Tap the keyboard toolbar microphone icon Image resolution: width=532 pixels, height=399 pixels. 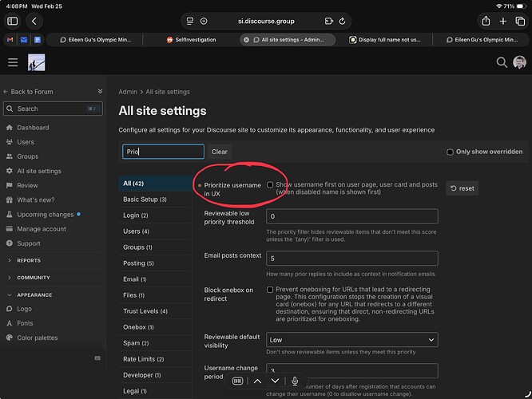point(295,381)
